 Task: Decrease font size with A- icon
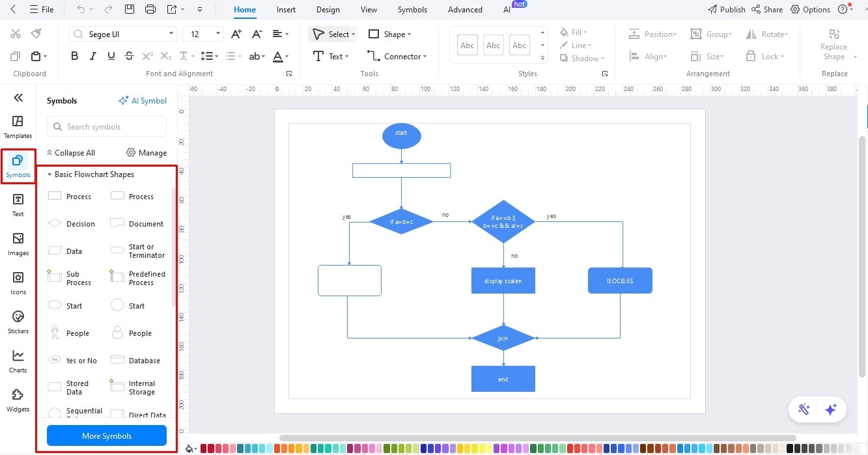coord(257,34)
